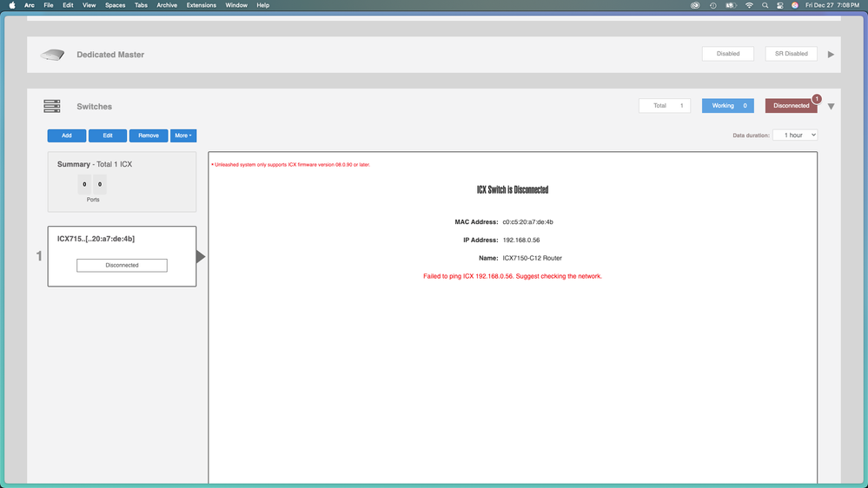868x488 pixels.
Task: Open Control Center in menu bar
Action: click(780, 5)
